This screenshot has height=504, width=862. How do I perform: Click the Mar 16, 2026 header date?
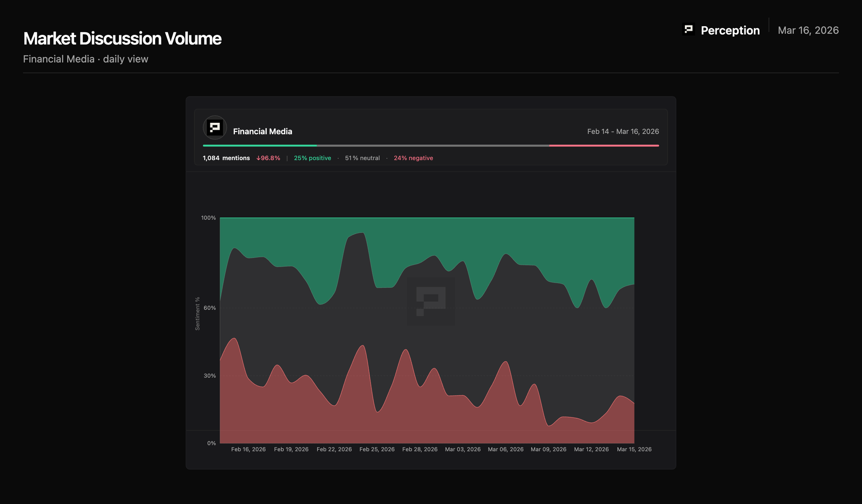point(808,31)
